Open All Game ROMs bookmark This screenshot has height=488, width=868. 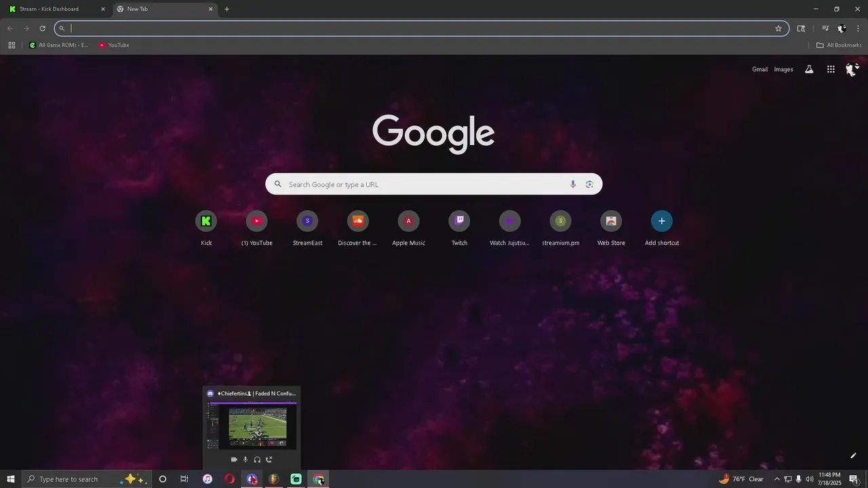click(59, 45)
